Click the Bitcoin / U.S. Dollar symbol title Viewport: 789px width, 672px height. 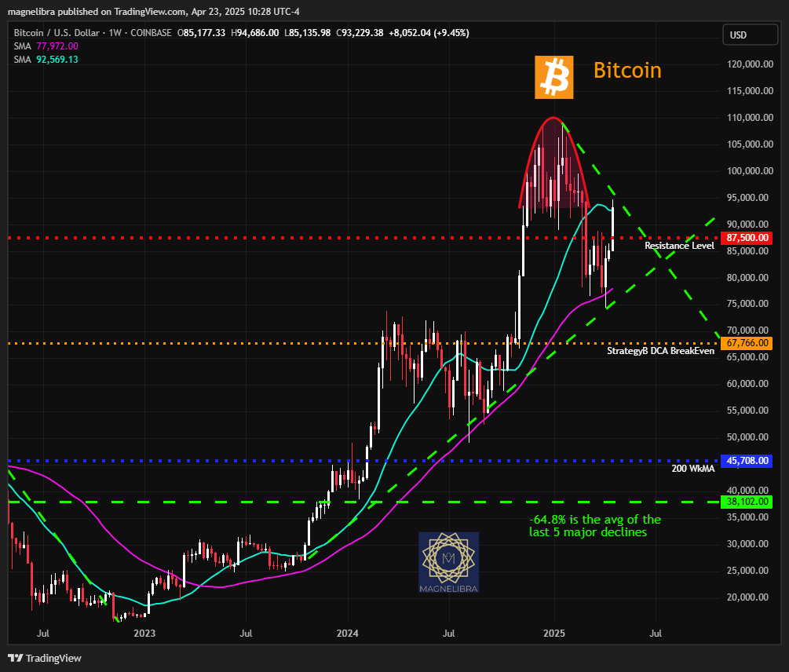point(57,33)
